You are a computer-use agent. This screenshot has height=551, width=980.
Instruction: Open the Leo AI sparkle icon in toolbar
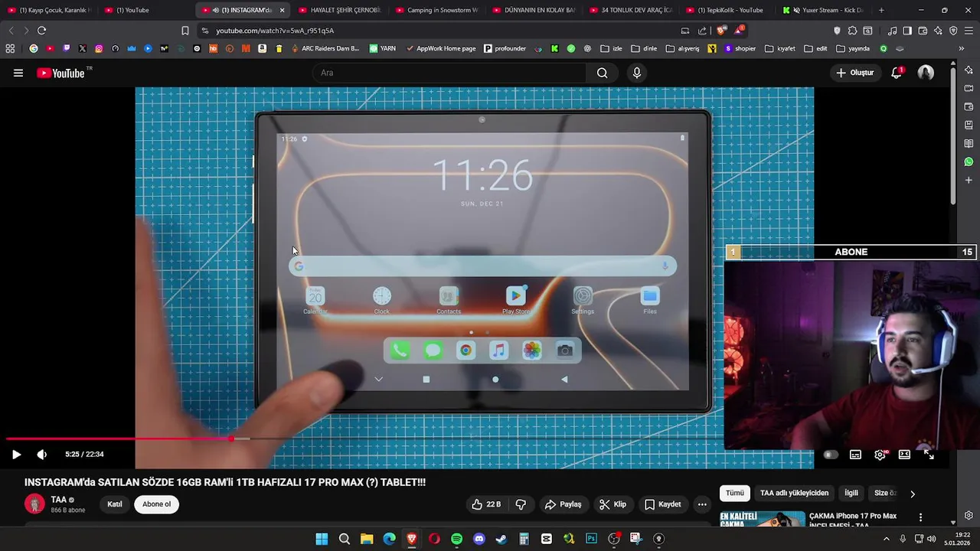[x=938, y=31]
